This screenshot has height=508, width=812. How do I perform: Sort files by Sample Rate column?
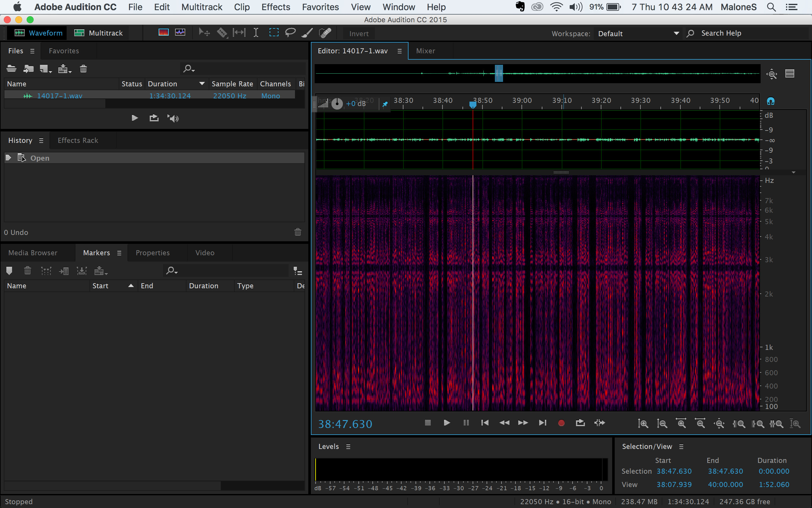(232, 84)
